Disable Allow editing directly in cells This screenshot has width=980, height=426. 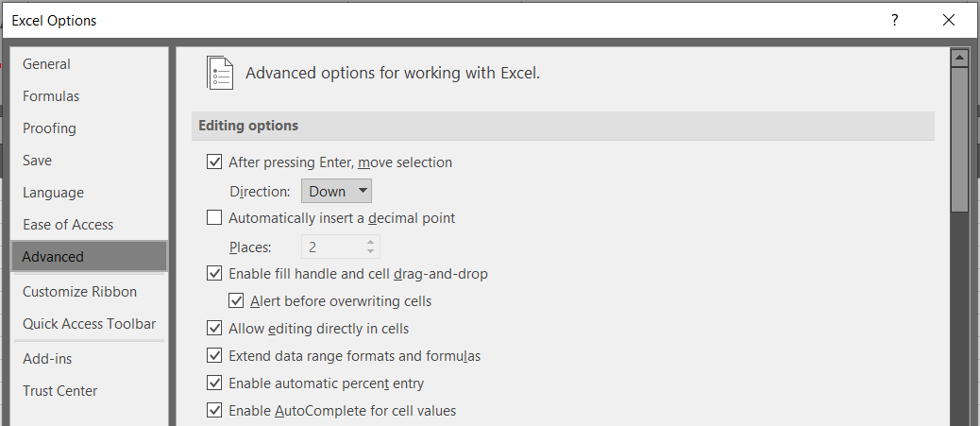214,328
